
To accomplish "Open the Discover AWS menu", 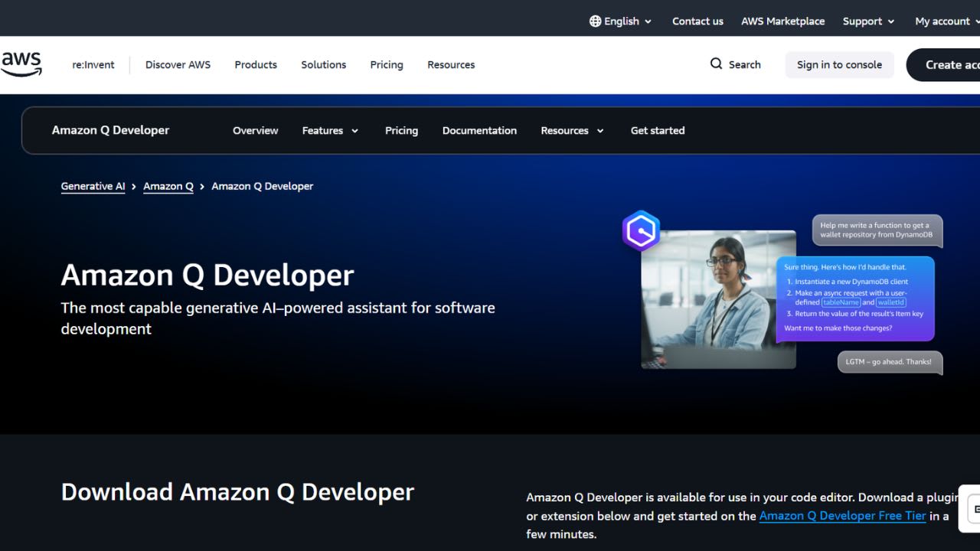I will tap(178, 65).
